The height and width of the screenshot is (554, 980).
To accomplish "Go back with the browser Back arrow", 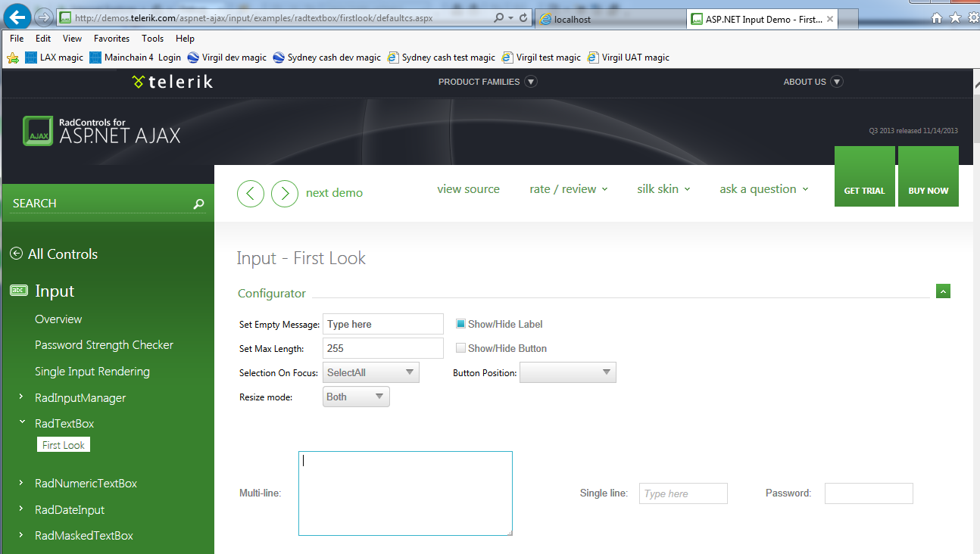I will click(x=18, y=16).
